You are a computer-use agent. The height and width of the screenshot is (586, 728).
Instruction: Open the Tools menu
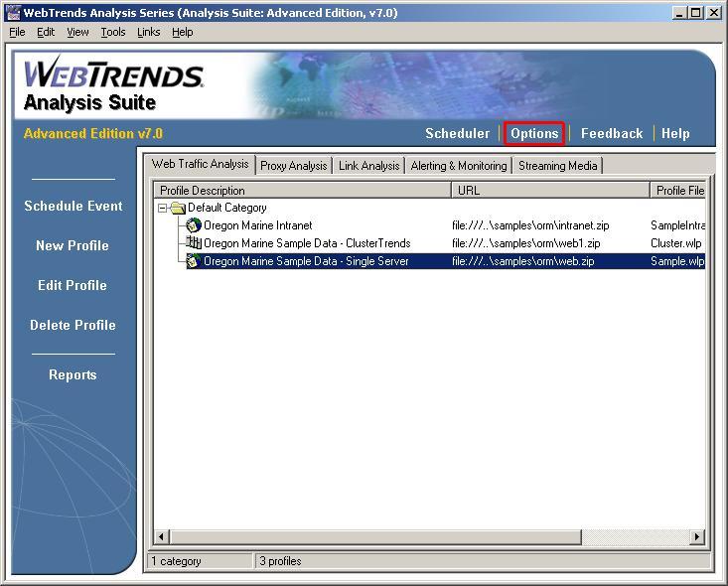[113, 32]
